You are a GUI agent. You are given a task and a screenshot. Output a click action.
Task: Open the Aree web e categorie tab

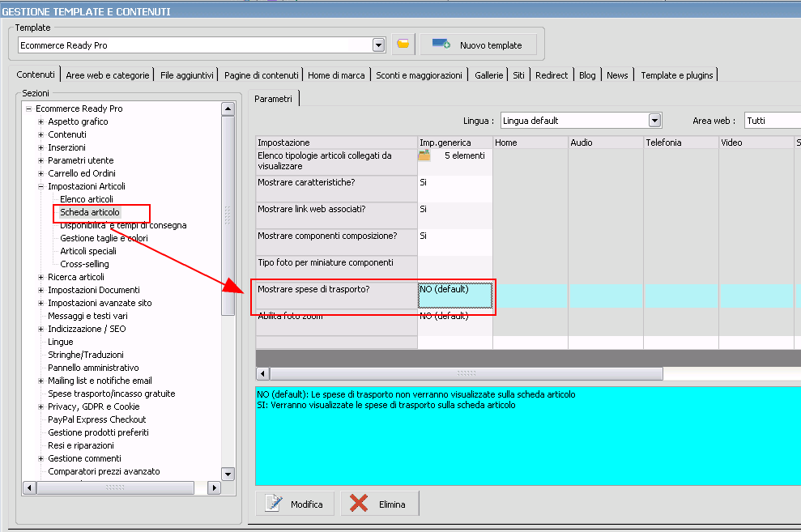tap(107, 75)
